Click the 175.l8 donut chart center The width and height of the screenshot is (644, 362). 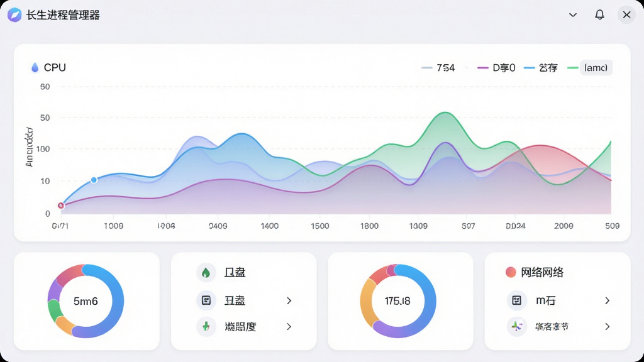[397, 301]
